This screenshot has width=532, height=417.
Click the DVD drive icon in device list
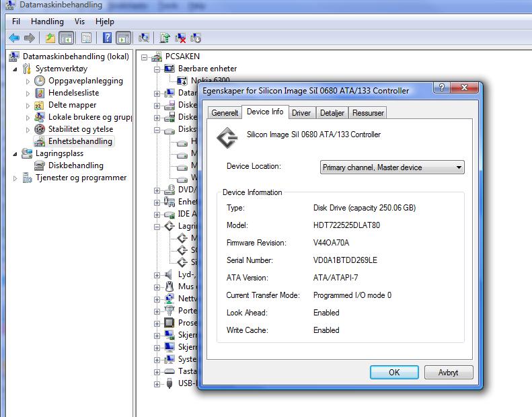coord(169,190)
